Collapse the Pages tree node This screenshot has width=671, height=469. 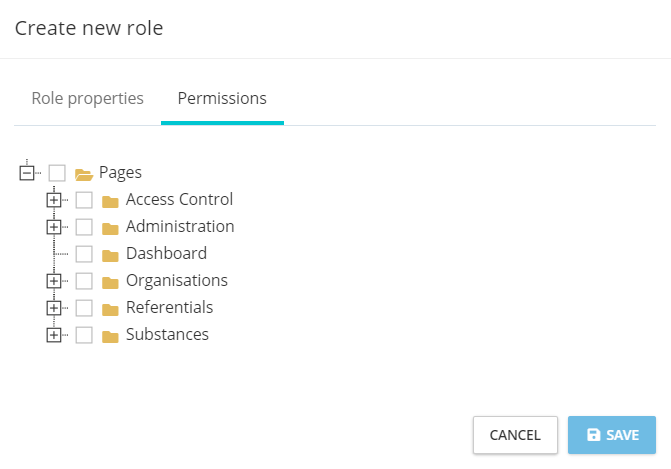27,173
